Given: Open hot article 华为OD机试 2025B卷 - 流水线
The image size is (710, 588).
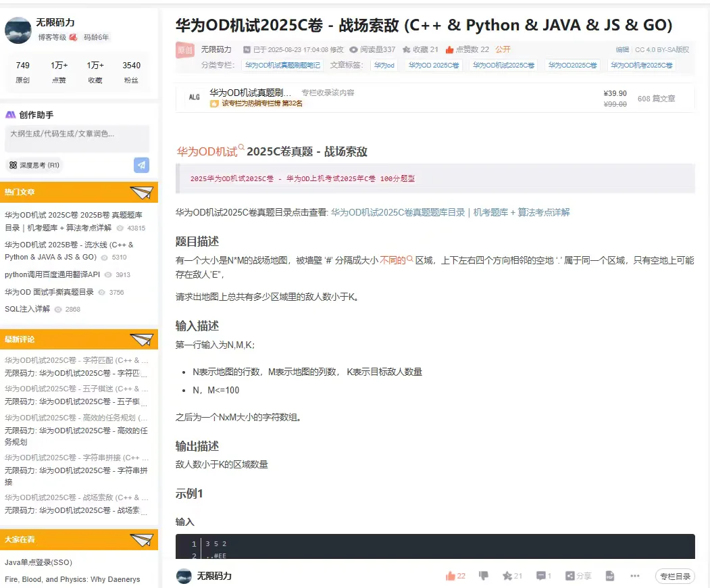Looking at the screenshot, I should click(x=69, y=251).
